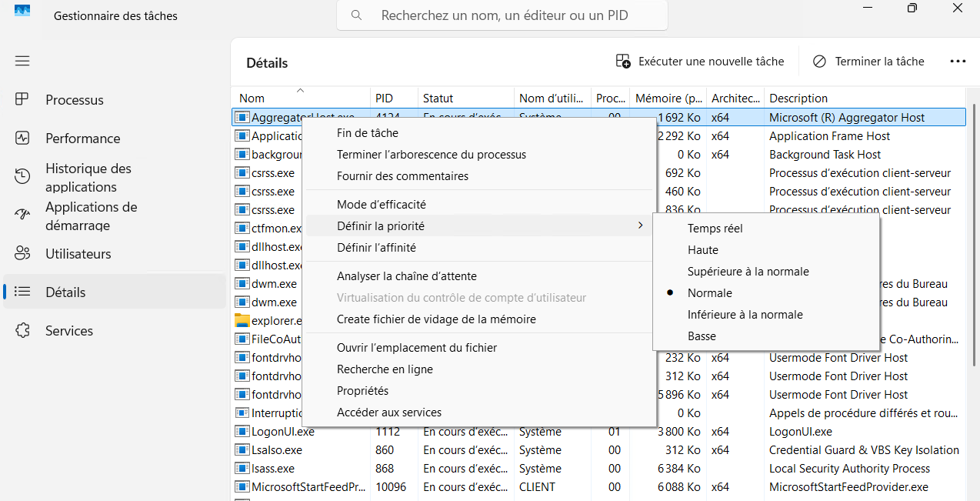This screenshot has width=980, height=501.
Task: Click the three-dot more options icon
Action: pyautogui.click(x=958, y=62)
